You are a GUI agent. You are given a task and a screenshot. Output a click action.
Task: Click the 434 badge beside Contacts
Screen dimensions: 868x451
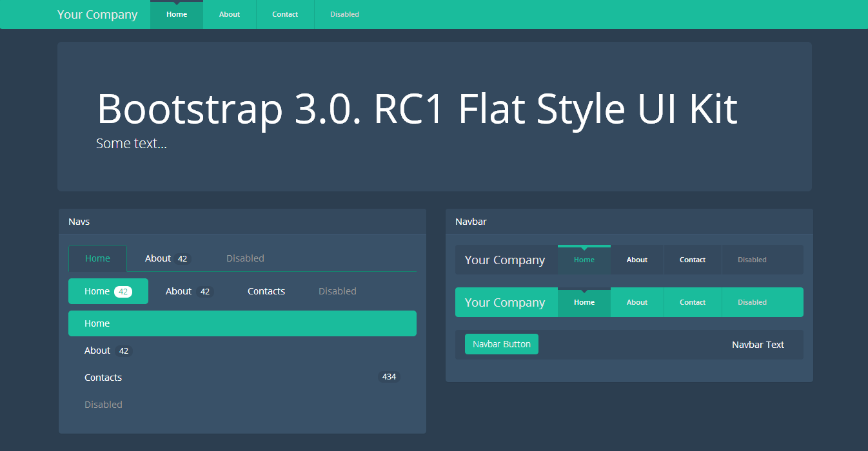(389, 377)
